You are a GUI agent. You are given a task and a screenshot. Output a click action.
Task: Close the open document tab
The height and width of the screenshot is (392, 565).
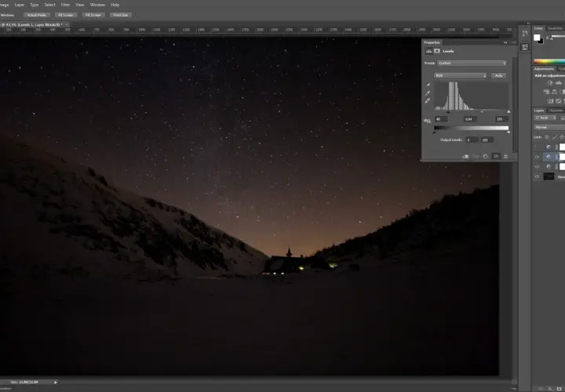tap(67, 24)
